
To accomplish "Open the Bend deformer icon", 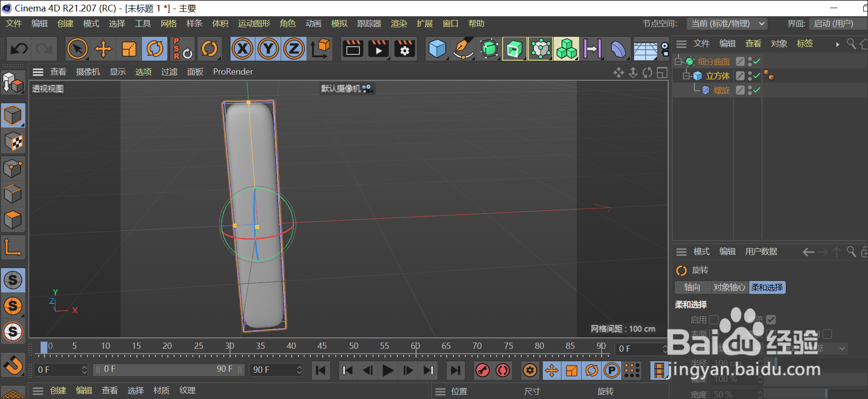I will [618, 49].
